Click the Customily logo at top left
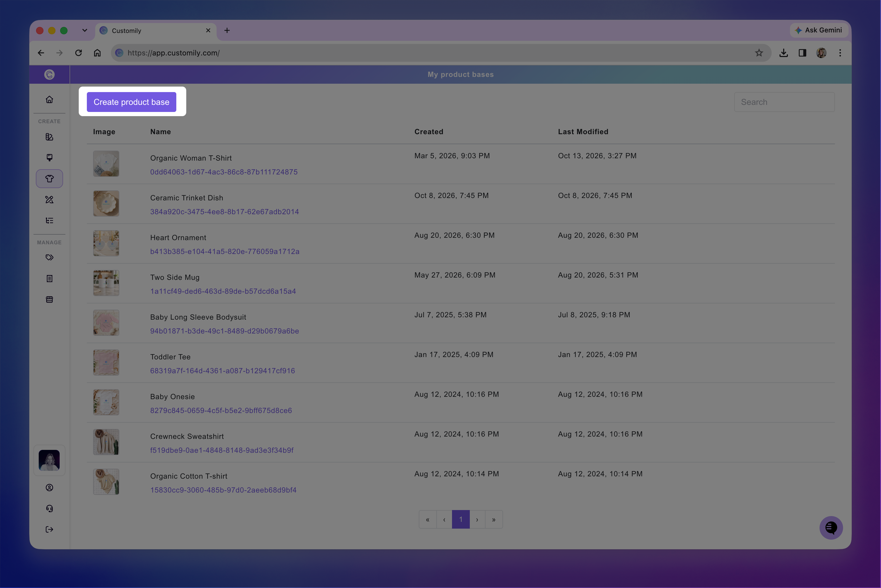The image size is (881, 588). point(49,75)
